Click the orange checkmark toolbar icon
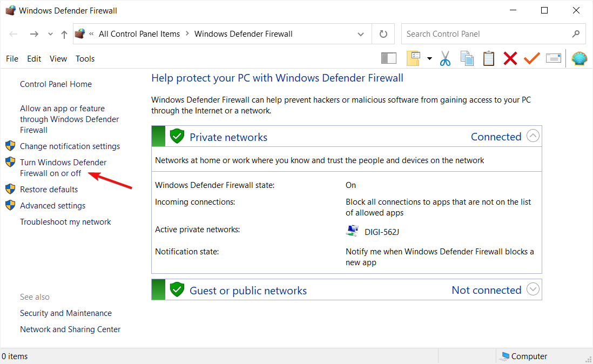593x364 pixels. 532,58
